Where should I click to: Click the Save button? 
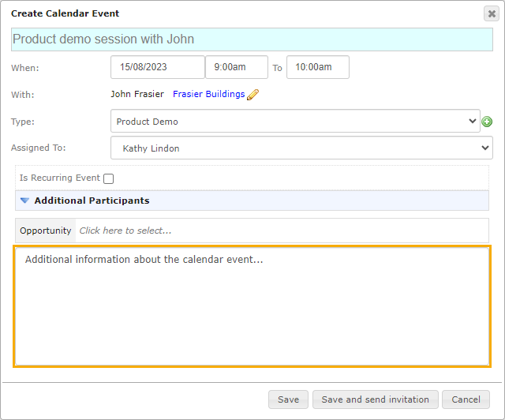(x=288, y=399)
